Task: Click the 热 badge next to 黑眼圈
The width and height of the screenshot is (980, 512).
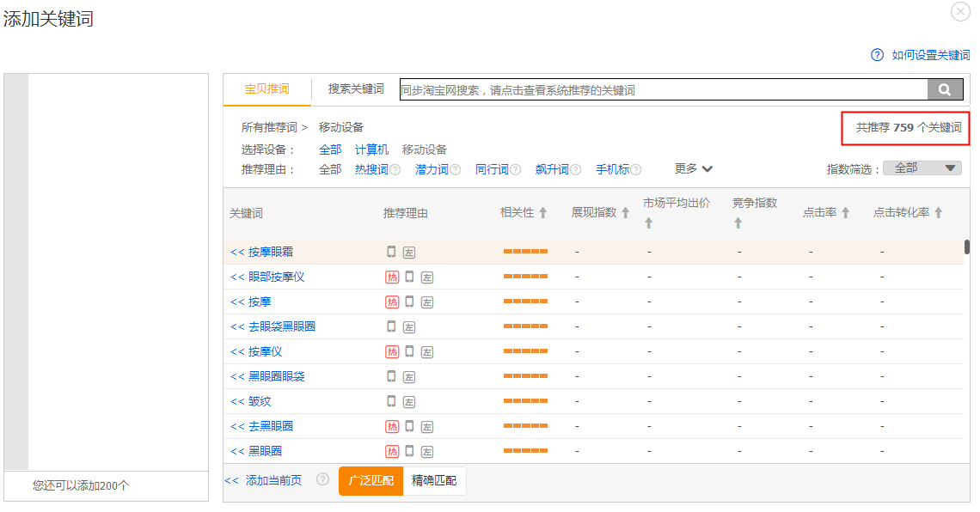Action: coord(391,451)
